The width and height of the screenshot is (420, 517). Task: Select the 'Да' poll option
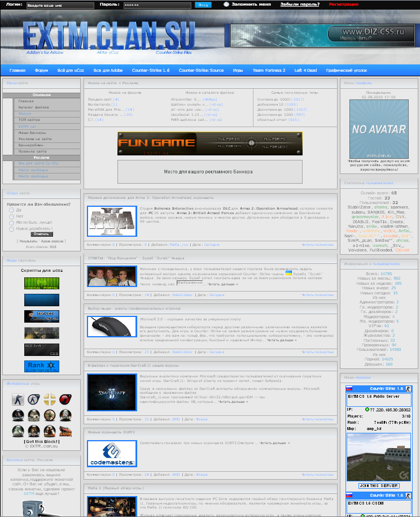coord(12,210)
